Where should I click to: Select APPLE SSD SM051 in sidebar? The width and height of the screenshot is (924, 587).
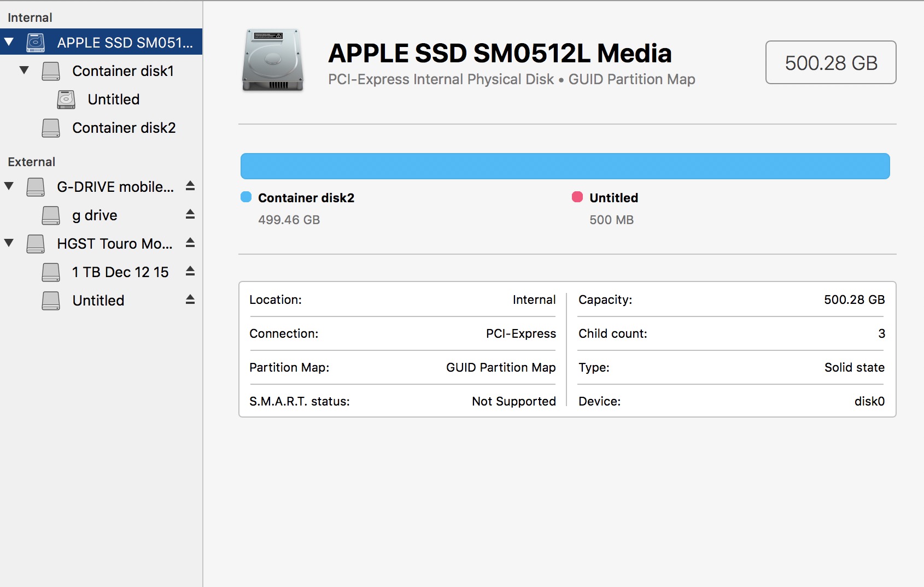(101, 42)
